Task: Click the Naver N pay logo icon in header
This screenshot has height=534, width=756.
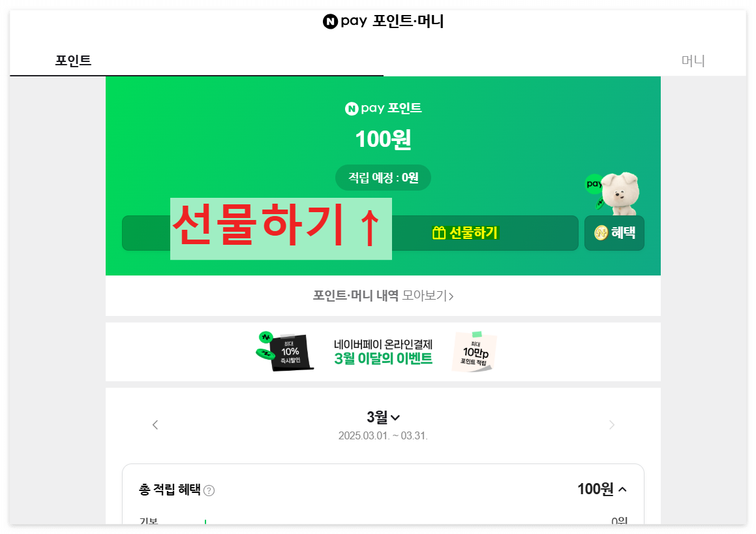Action: [330, 22]
